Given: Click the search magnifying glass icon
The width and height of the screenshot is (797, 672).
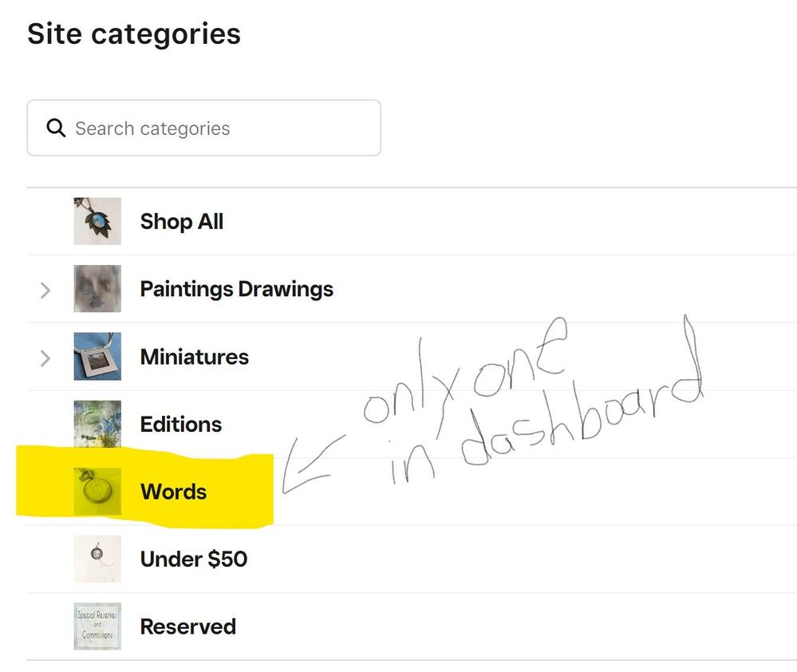Looking at the screenshot, I should [55, 128].
